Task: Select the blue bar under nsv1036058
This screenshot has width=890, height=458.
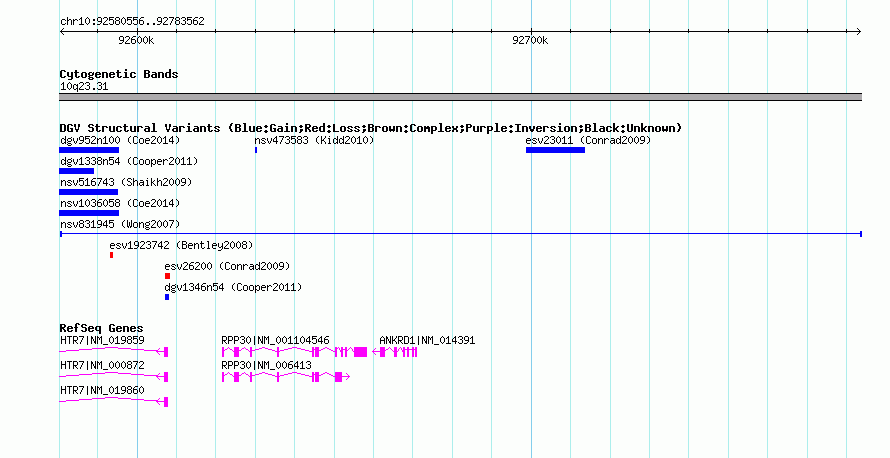Action: click(x=89, y=213)
